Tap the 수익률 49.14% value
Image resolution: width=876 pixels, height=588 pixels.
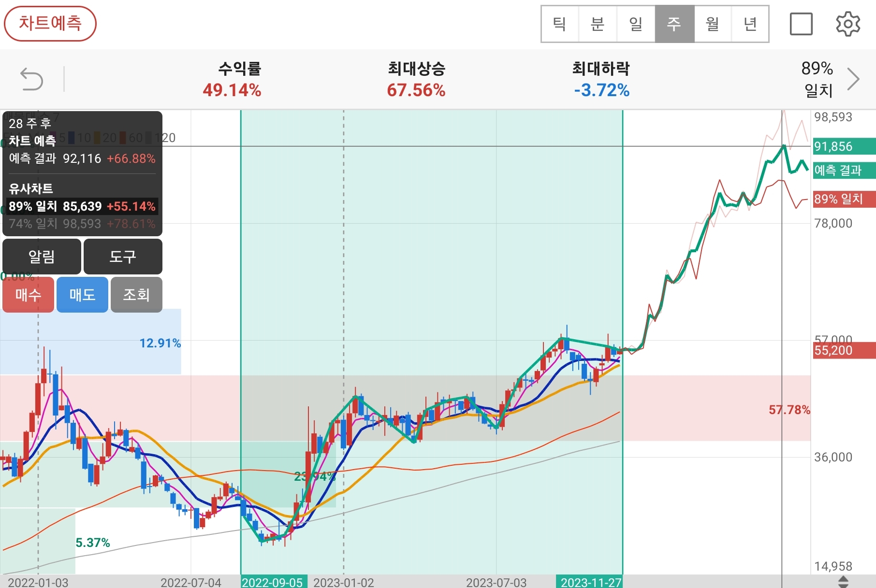tap(232, 90)
